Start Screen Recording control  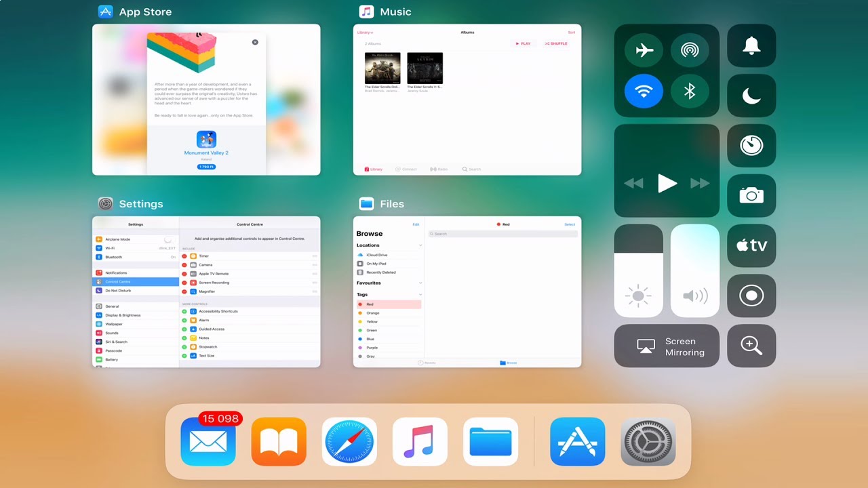[751, 296]
